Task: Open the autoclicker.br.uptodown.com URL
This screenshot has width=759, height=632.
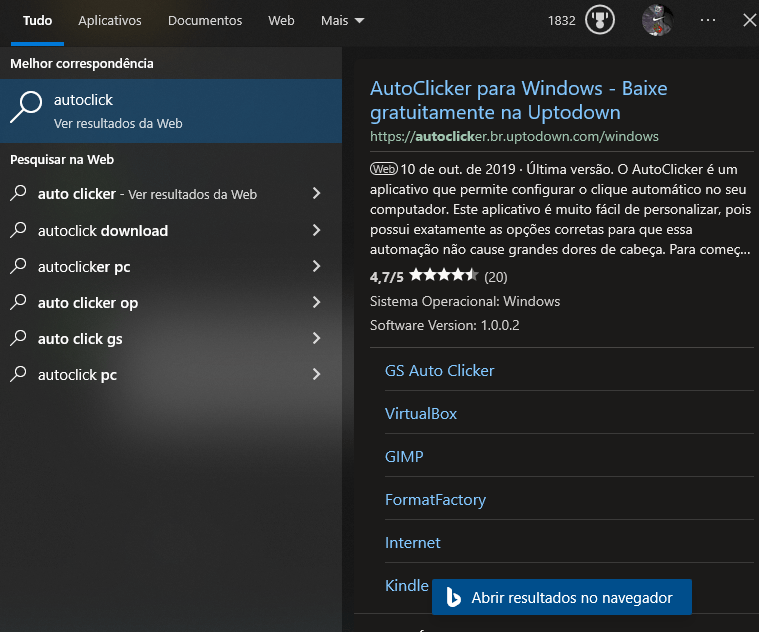Action: point(514,136)
